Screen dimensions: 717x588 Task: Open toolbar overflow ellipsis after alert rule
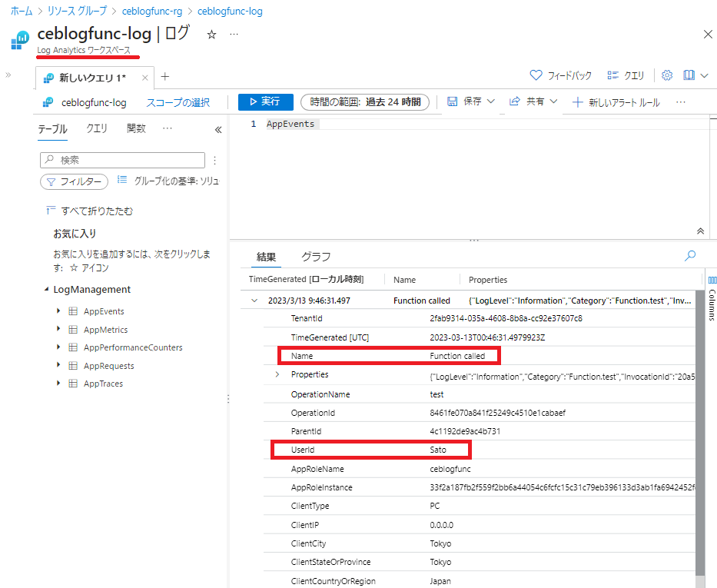[x=680, y=102]
